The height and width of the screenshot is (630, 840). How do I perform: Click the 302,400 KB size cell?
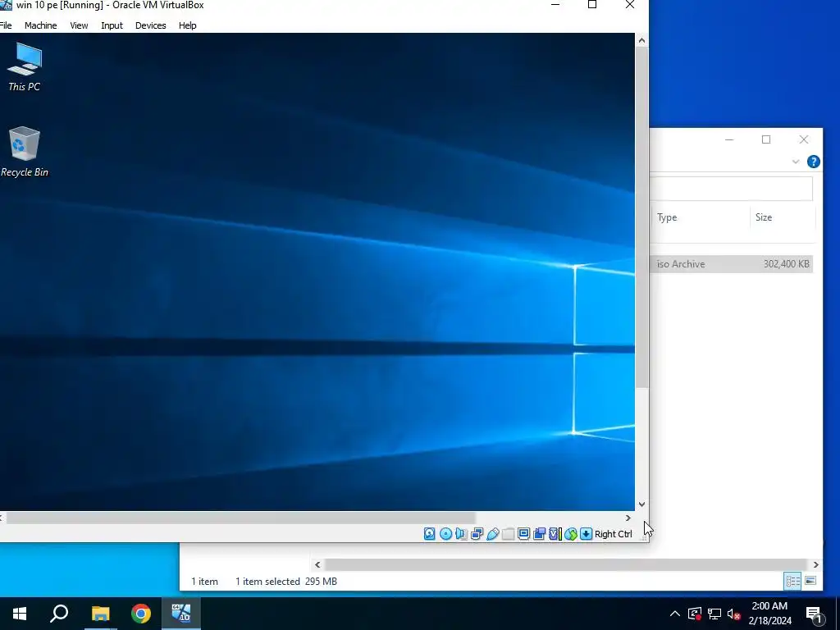pyautogui.click(x=787, y=263)
